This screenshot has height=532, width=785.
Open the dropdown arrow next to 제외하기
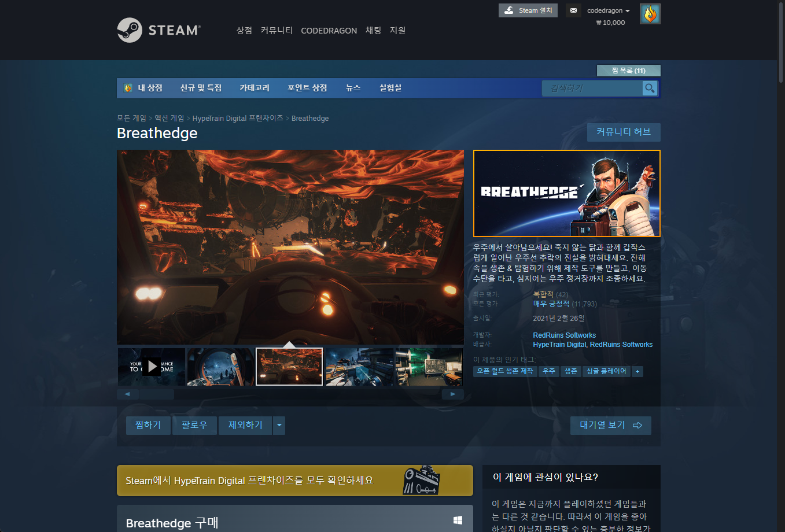[279, 425]
